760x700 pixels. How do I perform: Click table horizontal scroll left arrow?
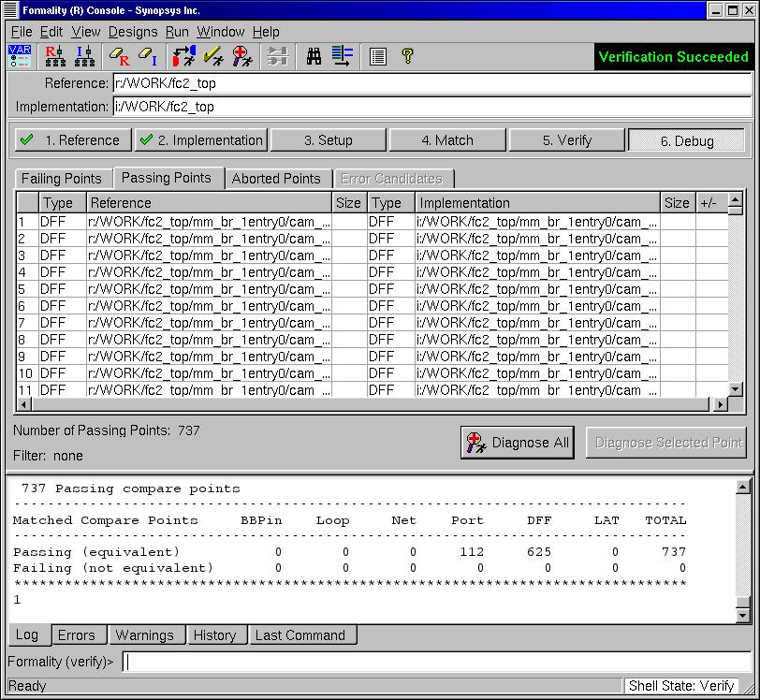click(x=24, y=403)
